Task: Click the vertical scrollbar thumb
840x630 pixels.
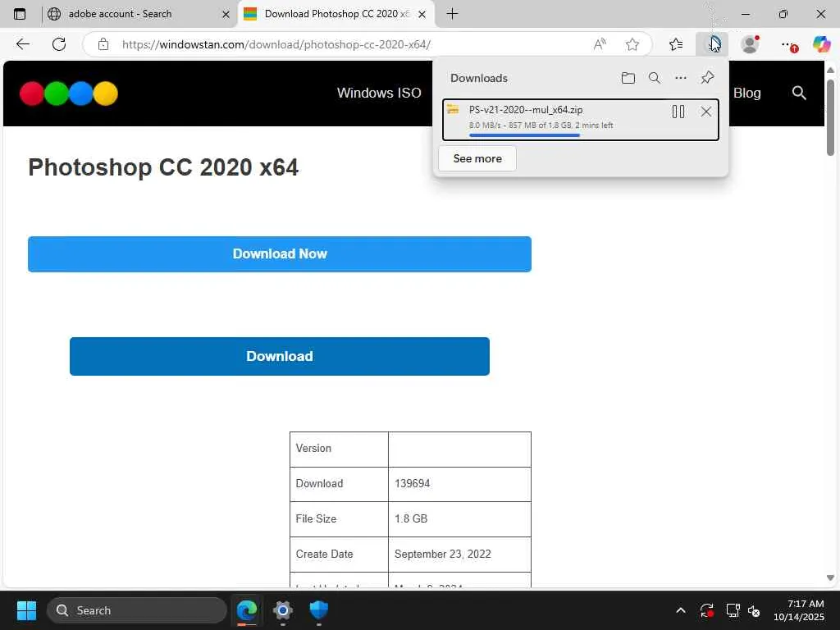Action: [830, 117]
